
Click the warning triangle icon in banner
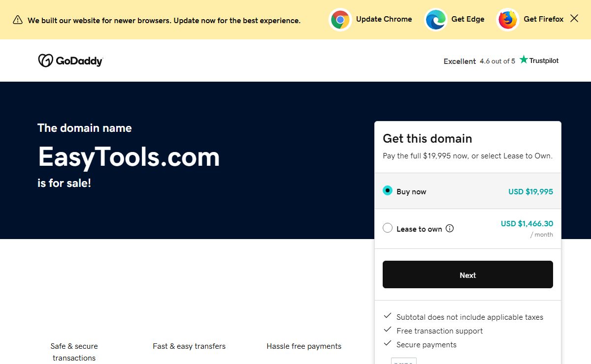click(x=18, y=20)
